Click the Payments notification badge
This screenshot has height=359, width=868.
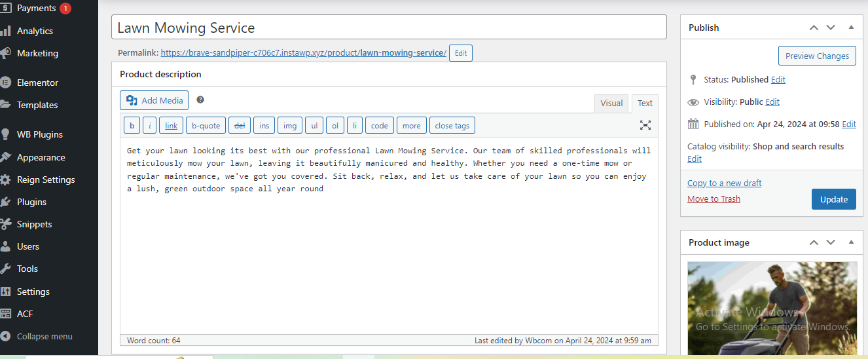coord(65,9)
